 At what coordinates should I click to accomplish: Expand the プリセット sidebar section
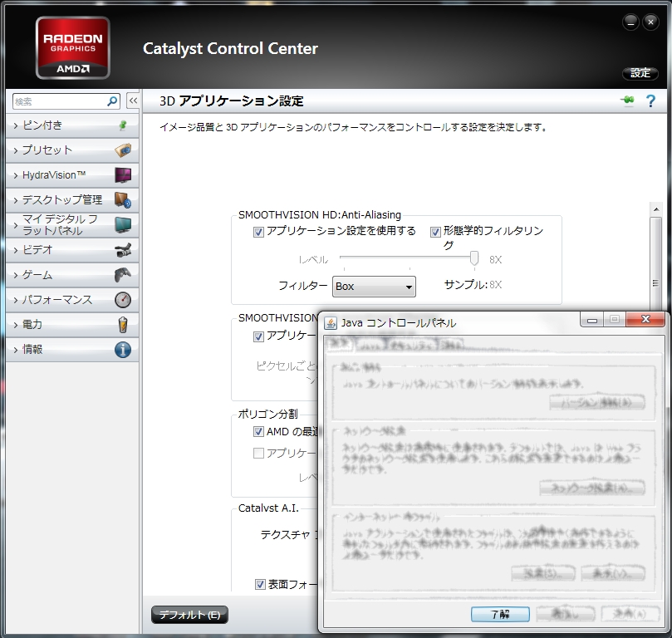click(x=72, y=150)
